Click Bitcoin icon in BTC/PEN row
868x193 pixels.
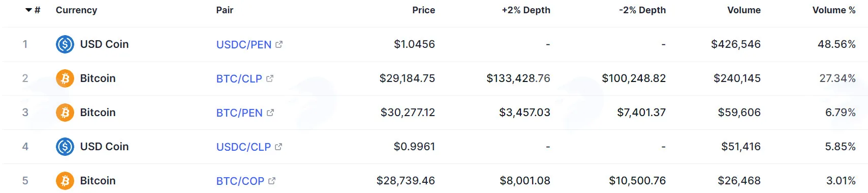point(65,113)
